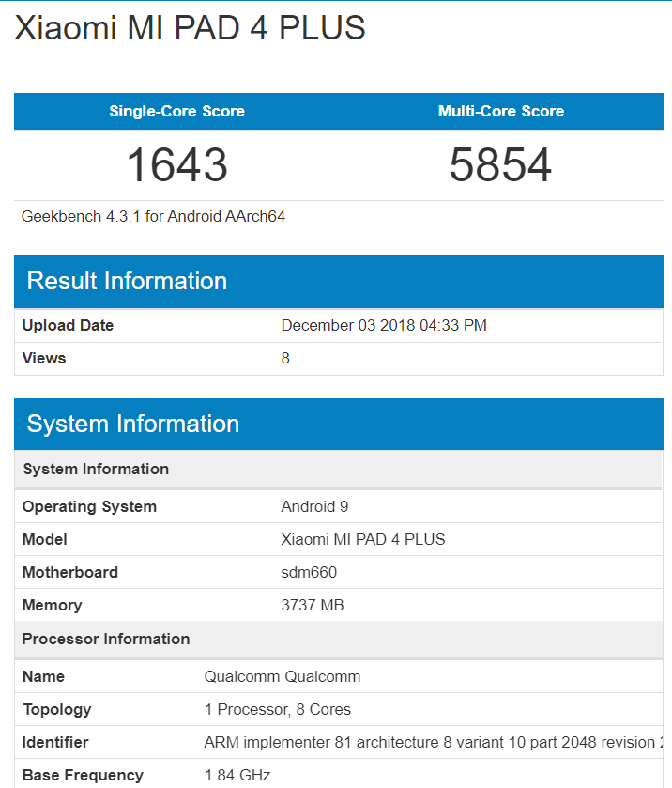Click the Name label in processor table
This screenshot has width=672, height=788.
(x=44, y=677)
